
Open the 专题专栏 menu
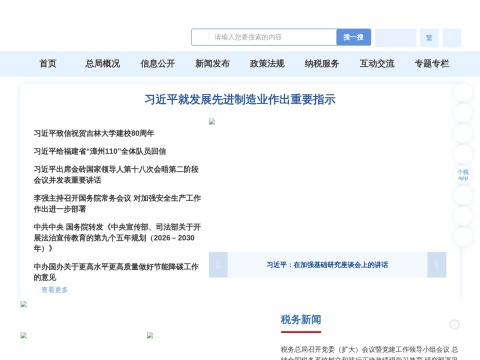(x=432, y=63)
